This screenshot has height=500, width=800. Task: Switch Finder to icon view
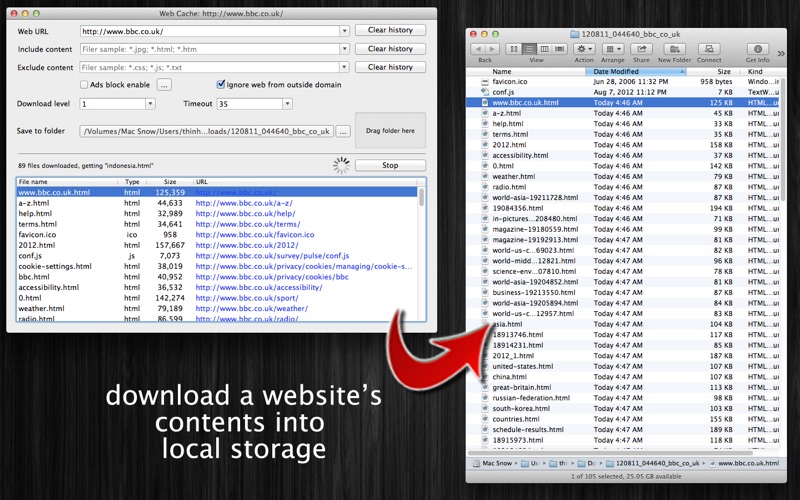514,49
